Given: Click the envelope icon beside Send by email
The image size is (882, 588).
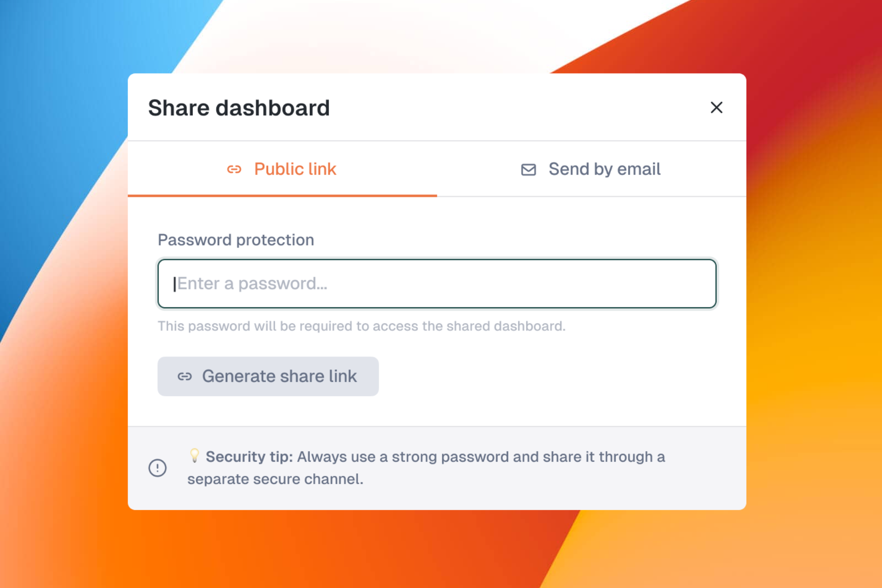Looking at the screenshot, I should [x=528, y=170].
